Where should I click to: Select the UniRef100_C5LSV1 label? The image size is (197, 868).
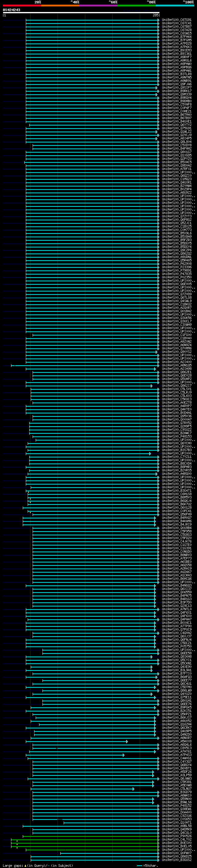click(x=176, y=389)
